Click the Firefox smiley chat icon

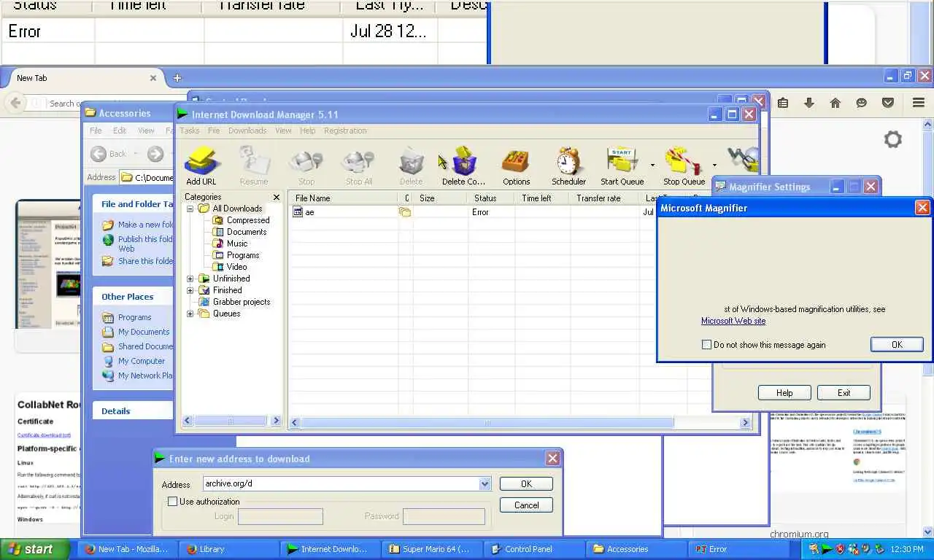coord(862,103)
